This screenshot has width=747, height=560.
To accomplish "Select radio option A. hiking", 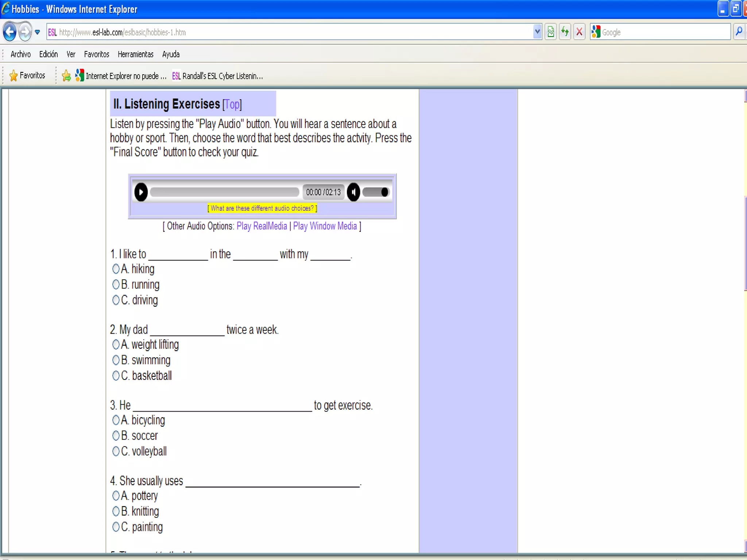I will tap(116, 269).
